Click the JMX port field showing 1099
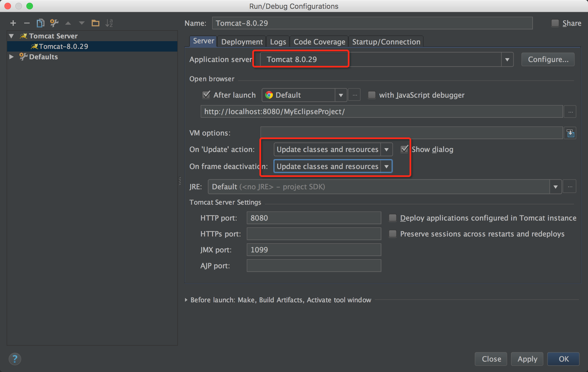The image size is (588, 372). (x=314, y=250)
